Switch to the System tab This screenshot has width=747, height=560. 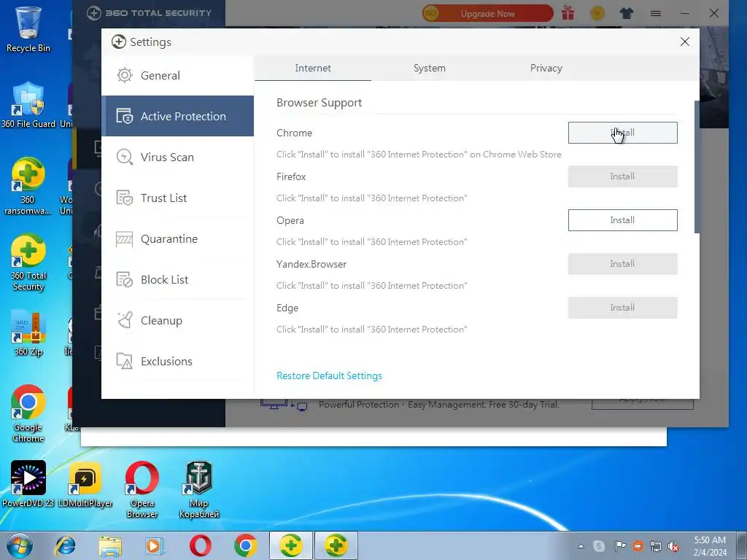[x=429, y=68]
